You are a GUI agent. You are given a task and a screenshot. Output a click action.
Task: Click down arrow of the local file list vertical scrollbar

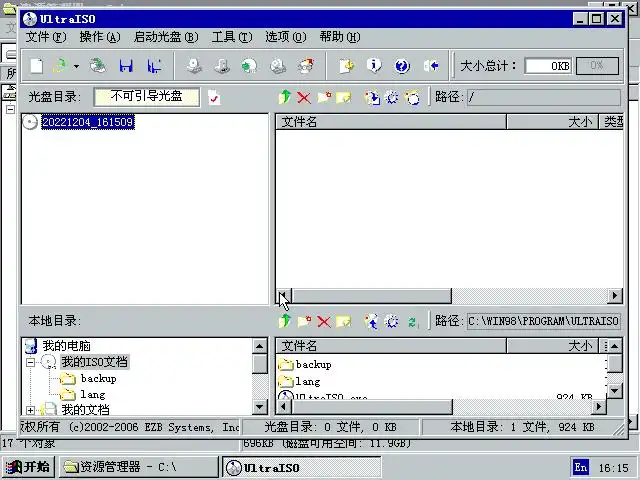tap(615, 391)
